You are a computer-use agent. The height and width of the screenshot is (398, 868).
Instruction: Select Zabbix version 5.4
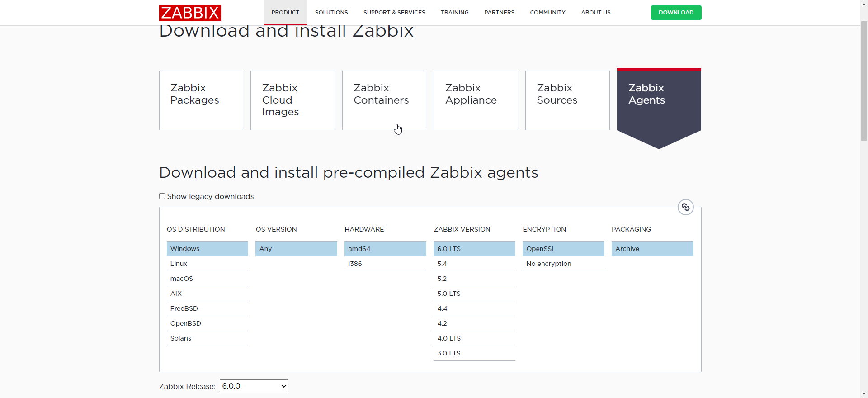[474, 264]
